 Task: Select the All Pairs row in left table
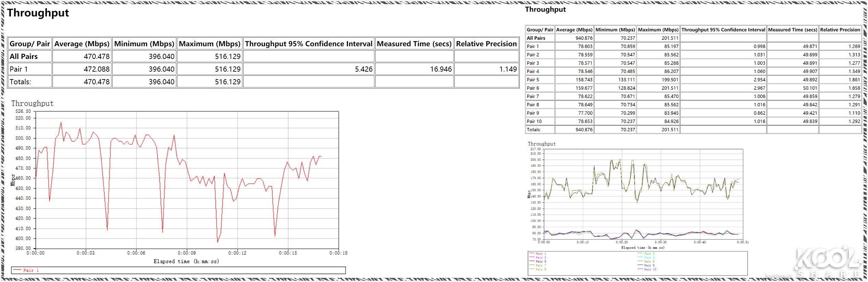tap(24, 57)
